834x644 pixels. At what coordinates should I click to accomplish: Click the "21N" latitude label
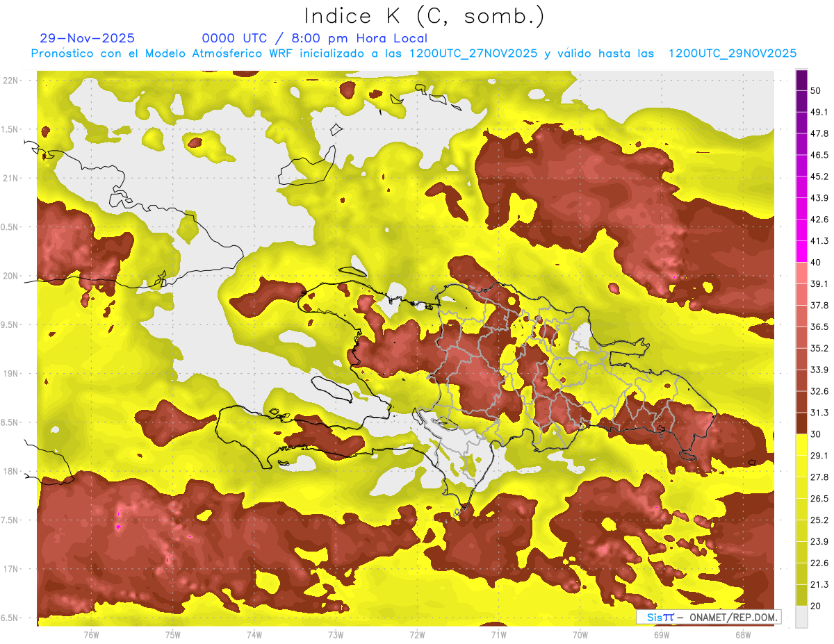(x=10, y=178)
